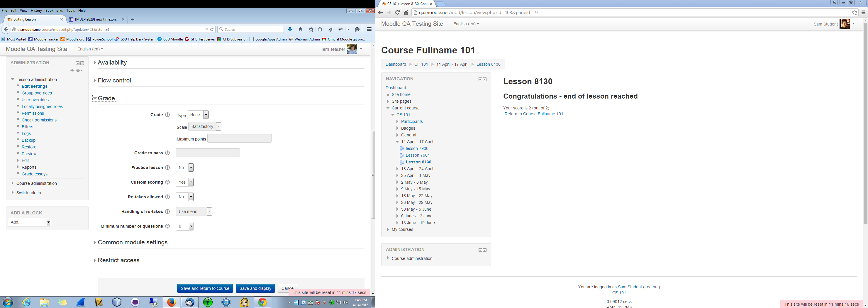Screen dimensions: 868x308
Task: Open help for Custom scoring
Action: coord(167,182)
